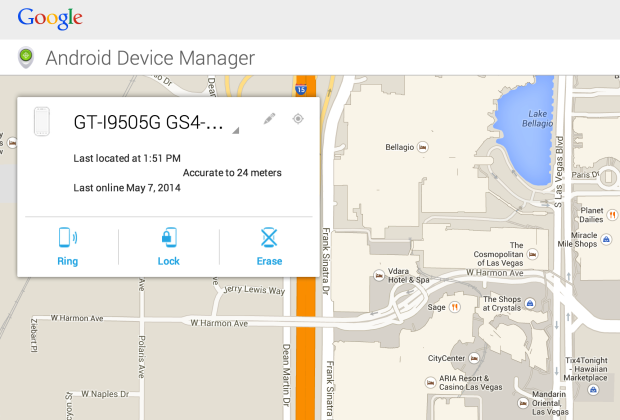The width and height of the screenshot is (620, 420).
Task: Click the Planet Dailies restaurant icon
Action: coord(612,215)
